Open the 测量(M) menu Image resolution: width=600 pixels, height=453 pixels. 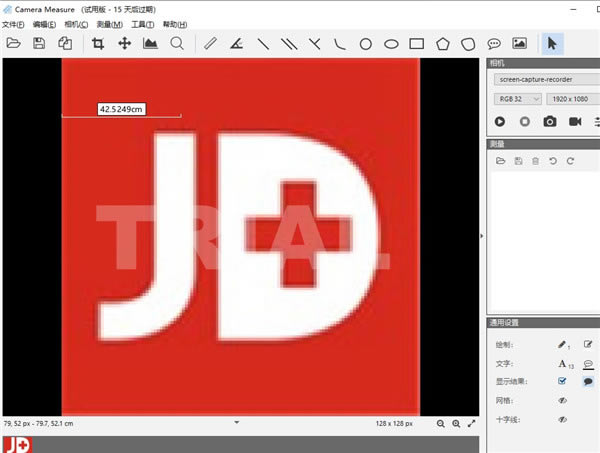point(109,24)
